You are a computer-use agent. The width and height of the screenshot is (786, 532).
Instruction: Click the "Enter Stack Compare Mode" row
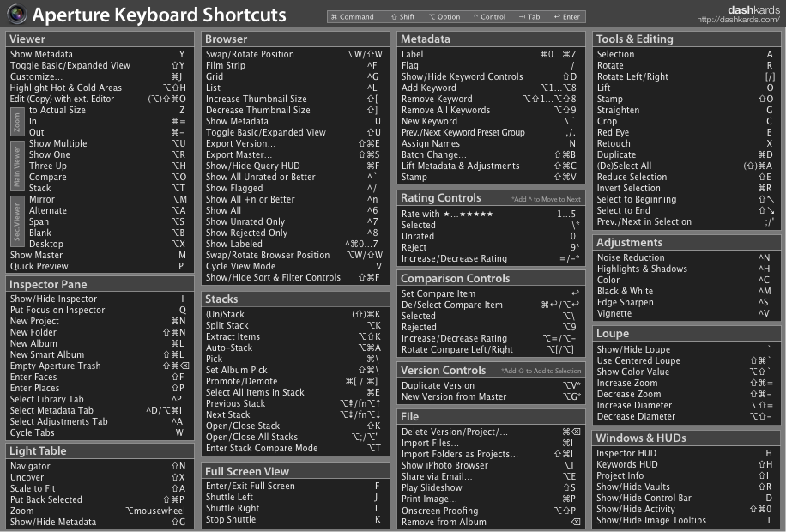pyautogui.click(x=293, y=448)
